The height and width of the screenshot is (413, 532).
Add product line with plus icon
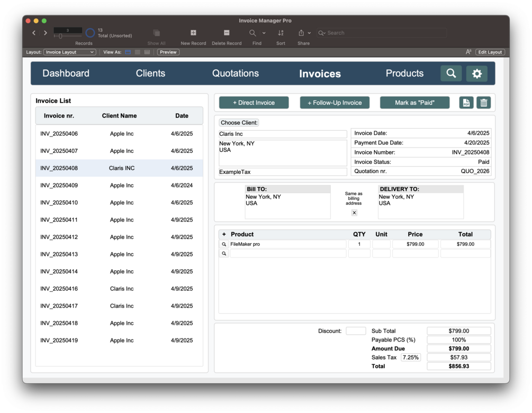pos(224,234)
